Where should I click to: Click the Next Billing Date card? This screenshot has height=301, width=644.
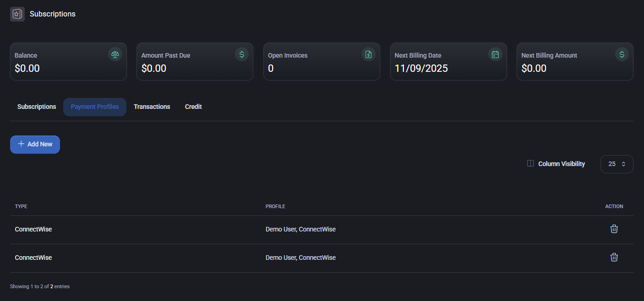click(x=448, y=62)
